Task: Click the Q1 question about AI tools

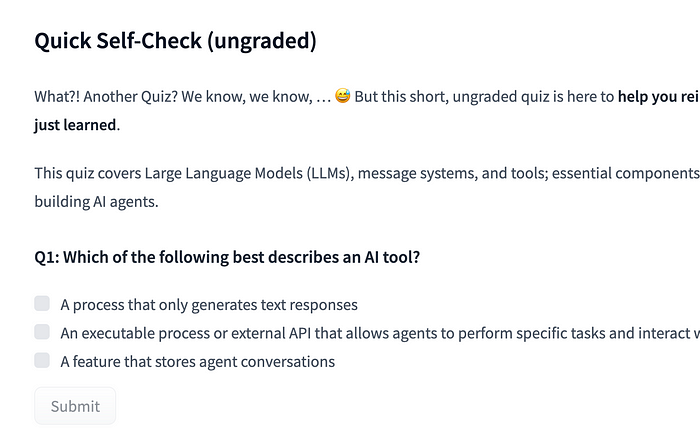Action: 227,257
